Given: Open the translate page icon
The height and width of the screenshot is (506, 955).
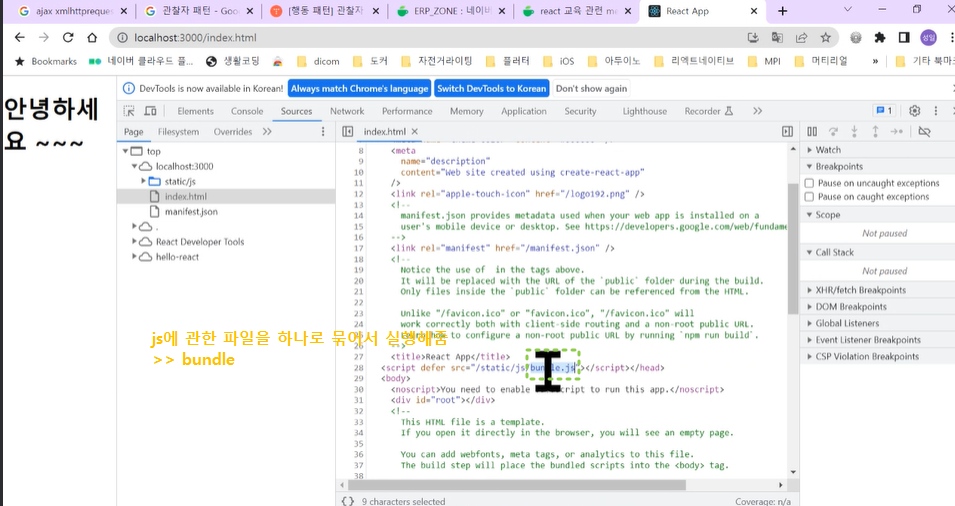Looking at the screenshot, I should coord(777,38).
